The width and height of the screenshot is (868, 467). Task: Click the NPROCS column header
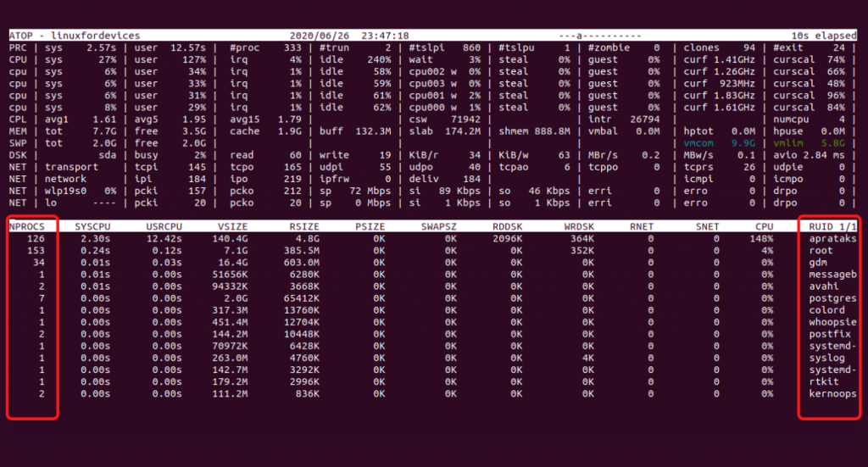pyautogui.click(x=26, y=227)
